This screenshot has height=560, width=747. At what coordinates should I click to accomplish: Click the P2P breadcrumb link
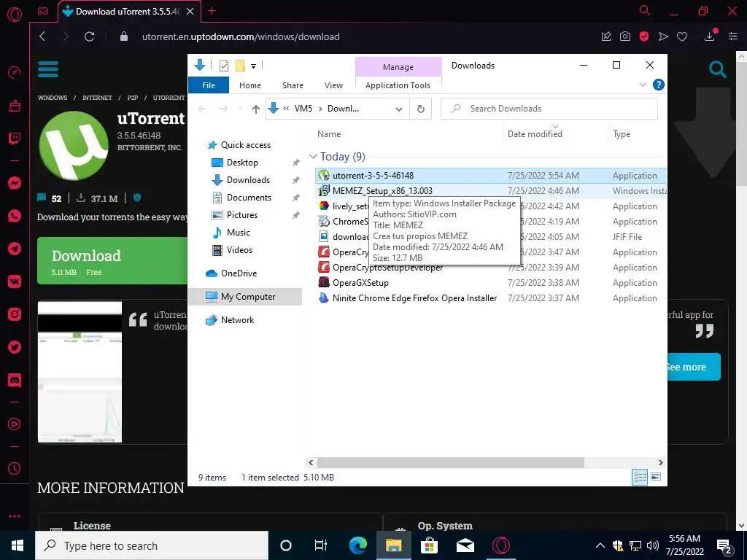tap(133, 98)
